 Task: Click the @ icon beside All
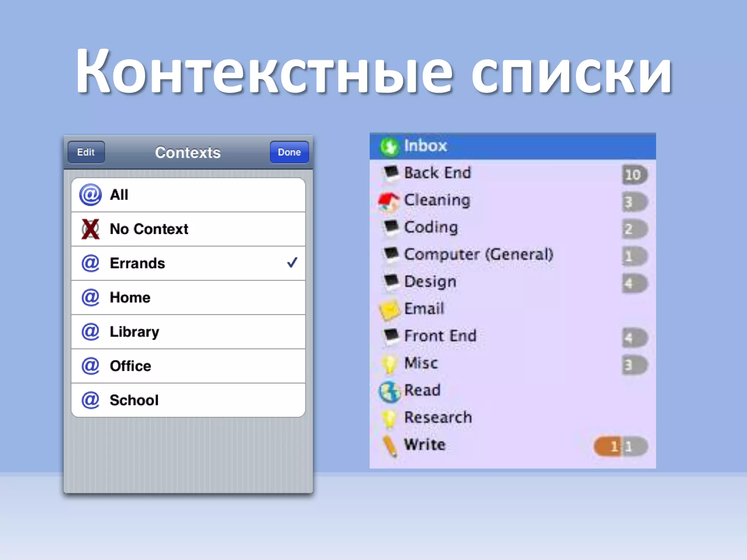pos(90,195)
